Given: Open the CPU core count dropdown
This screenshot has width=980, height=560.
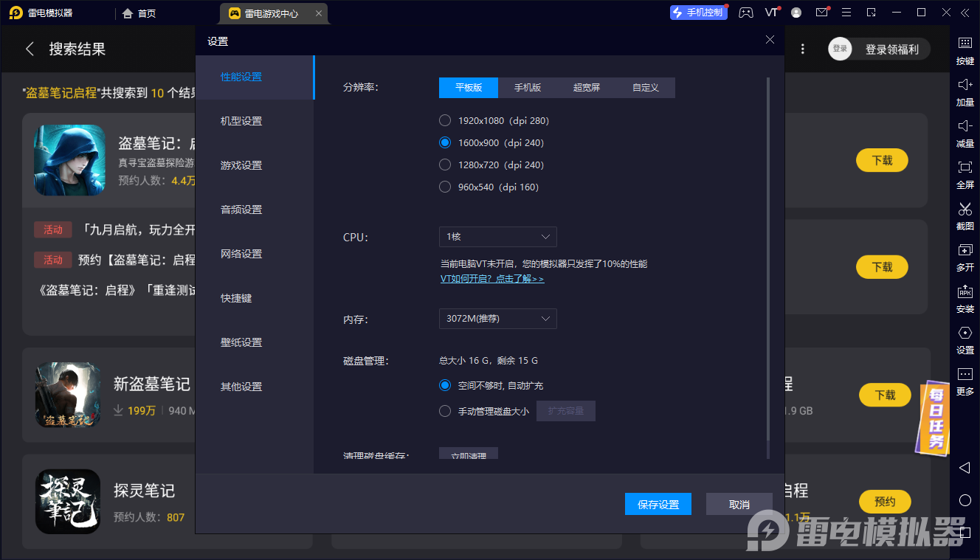Looking at the screenshot, I should pos(497,237).
